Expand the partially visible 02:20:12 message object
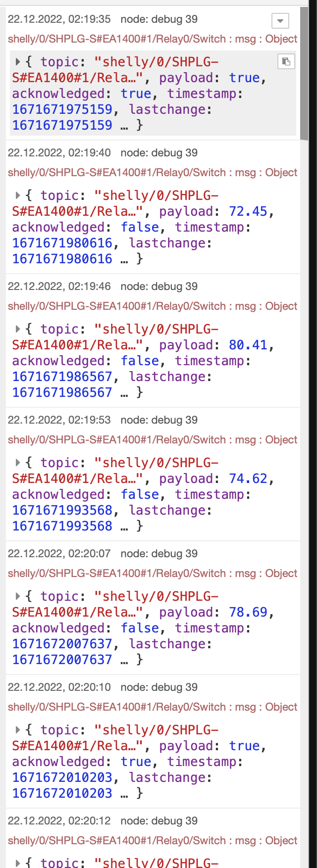 (18, 863)
